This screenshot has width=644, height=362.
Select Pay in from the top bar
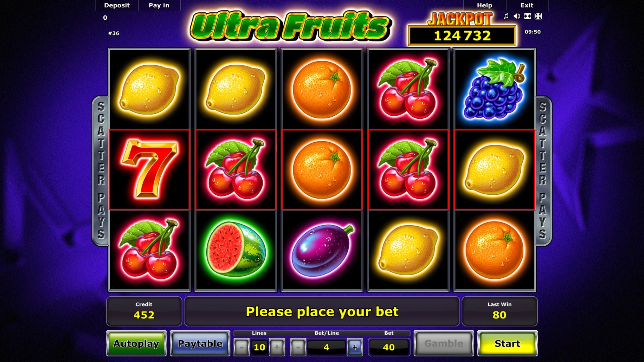click(159, 5)
